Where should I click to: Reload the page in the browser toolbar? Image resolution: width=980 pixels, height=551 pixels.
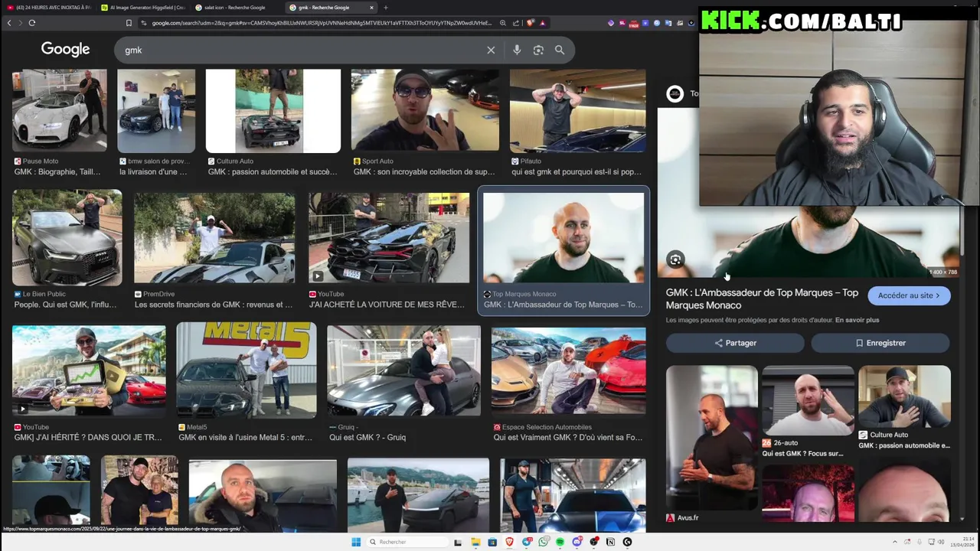coord(32,23)
